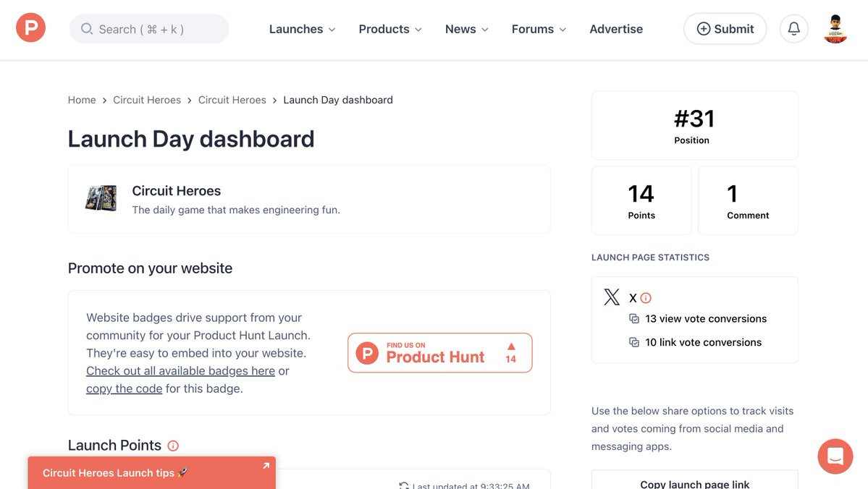Click the Launch Points info icon
868x489 pixels.
[x=173, y=446]
